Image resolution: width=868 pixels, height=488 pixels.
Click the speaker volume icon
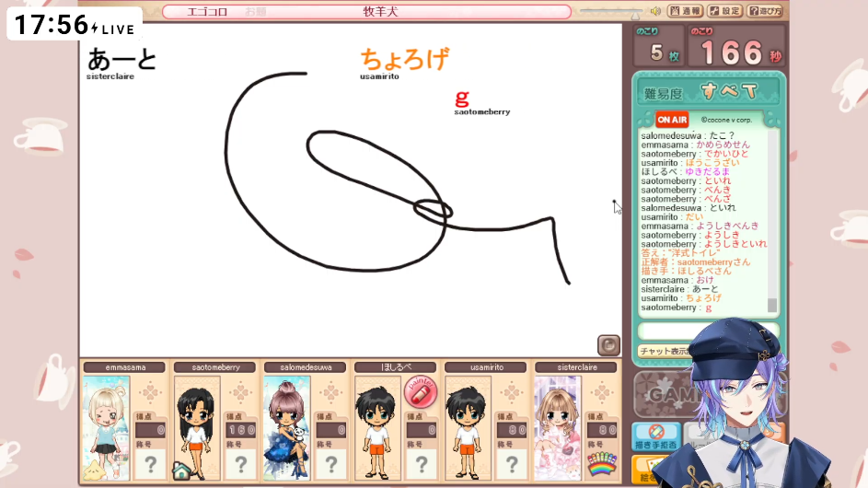coord(656,11)
